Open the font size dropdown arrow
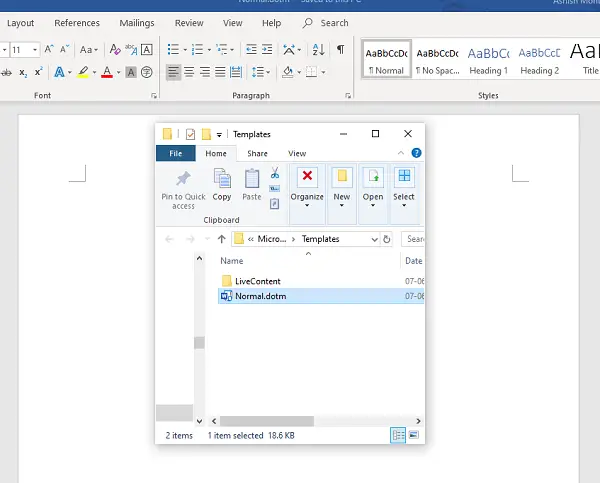Image resolution: width=600 pixels, height=483 pixels. click(35, 50)
